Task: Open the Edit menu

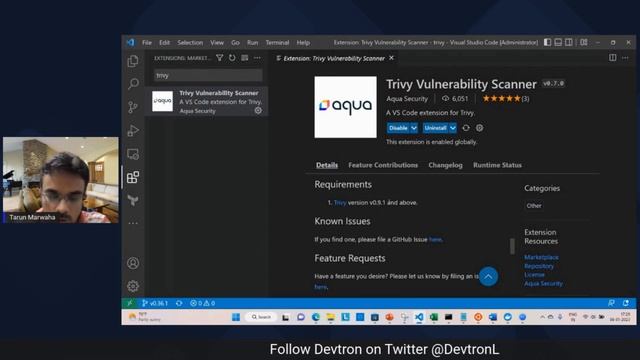Action: tap(164, 42)
